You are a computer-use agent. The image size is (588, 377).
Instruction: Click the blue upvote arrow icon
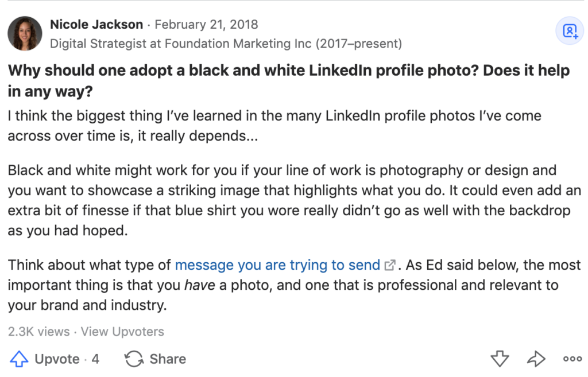coord(19,360)
